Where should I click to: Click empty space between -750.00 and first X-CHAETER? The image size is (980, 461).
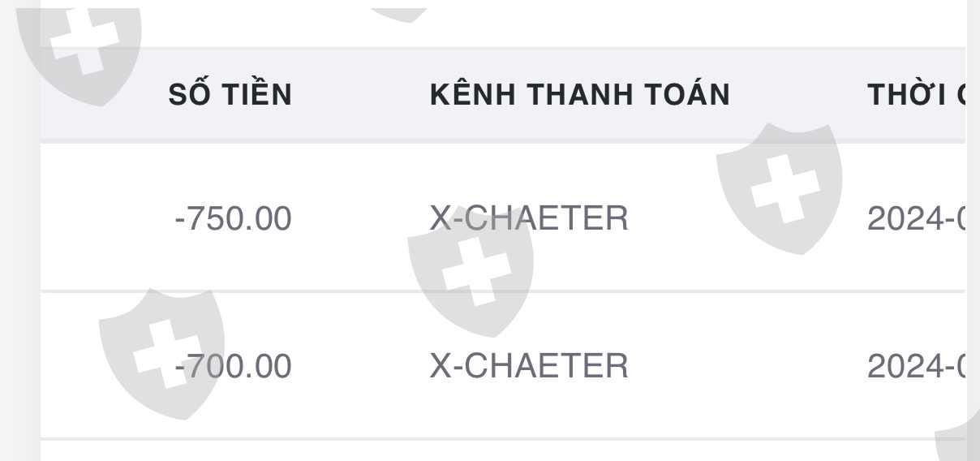(361, 218)
